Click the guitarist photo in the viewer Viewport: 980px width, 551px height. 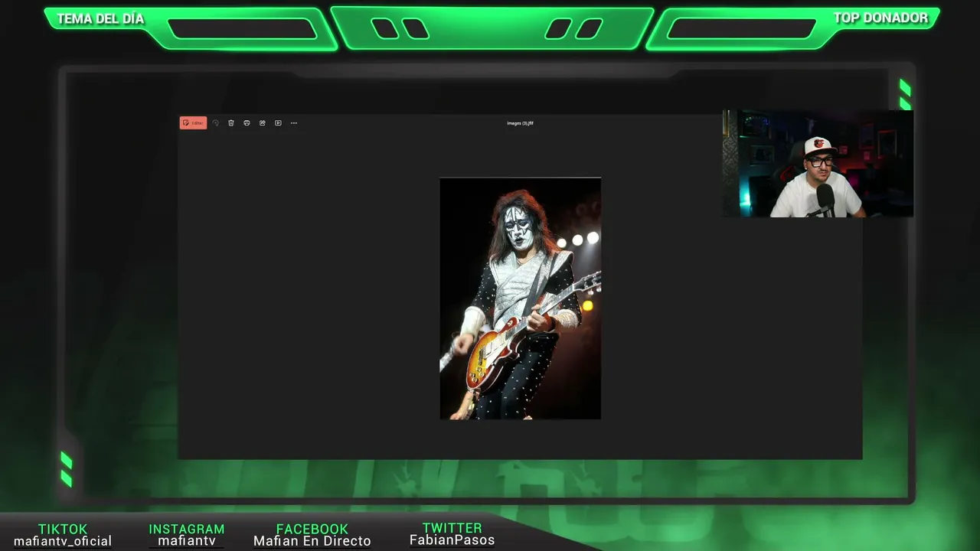tap(520, 298)
